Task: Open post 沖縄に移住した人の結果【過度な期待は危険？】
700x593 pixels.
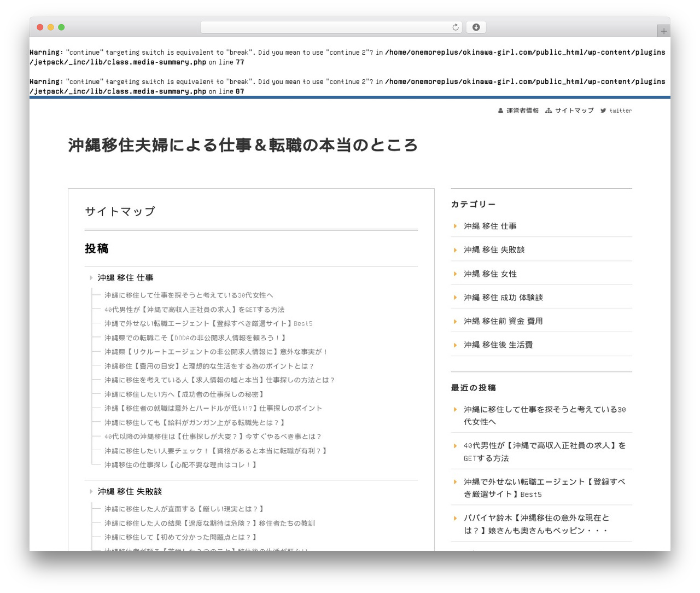Action: click(x=209, y=524)
